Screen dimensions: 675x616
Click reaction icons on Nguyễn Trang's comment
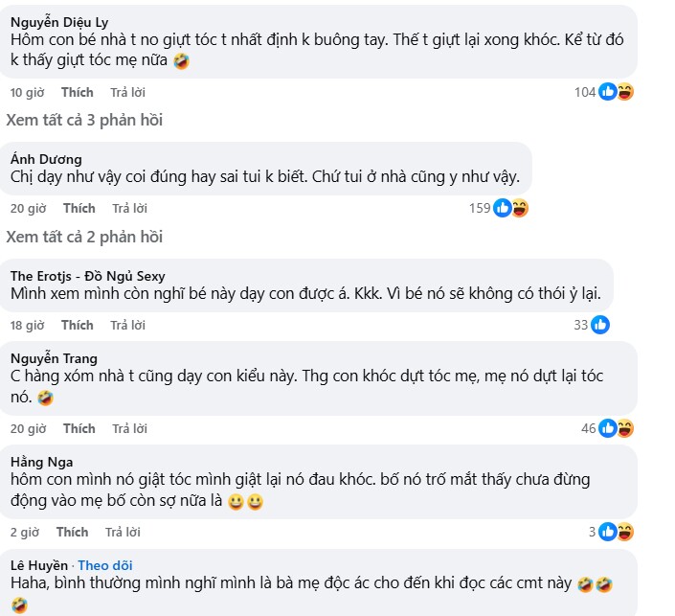(x=616, y=428)
